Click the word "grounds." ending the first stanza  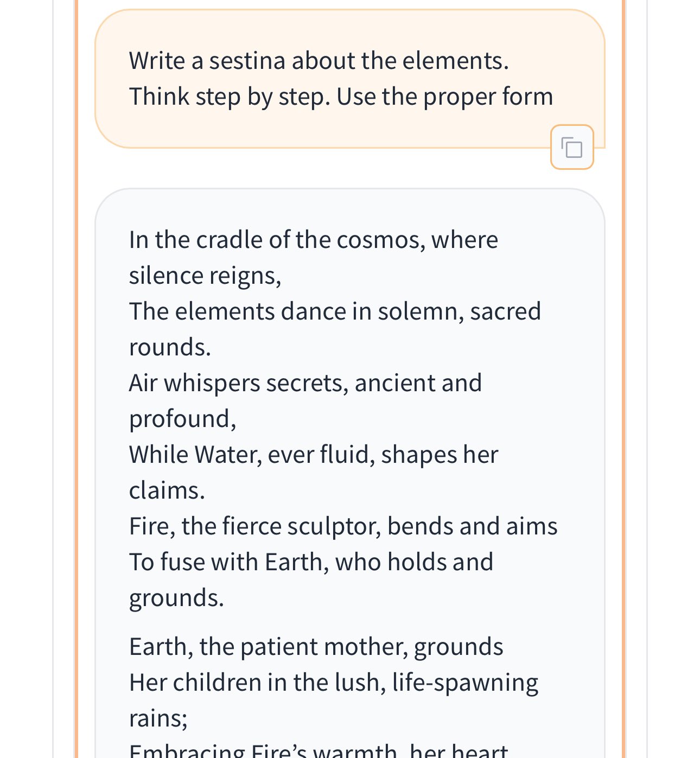click(x=176, y=598)
